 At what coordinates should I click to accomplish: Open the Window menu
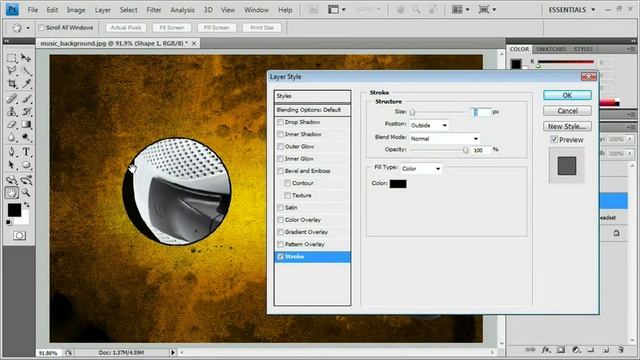[256, 10]
